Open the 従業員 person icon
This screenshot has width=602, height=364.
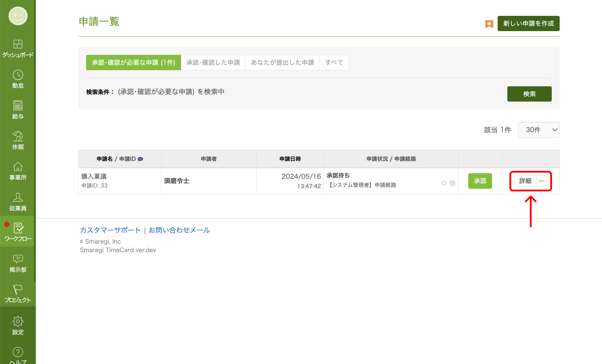[x=18, y=197]
